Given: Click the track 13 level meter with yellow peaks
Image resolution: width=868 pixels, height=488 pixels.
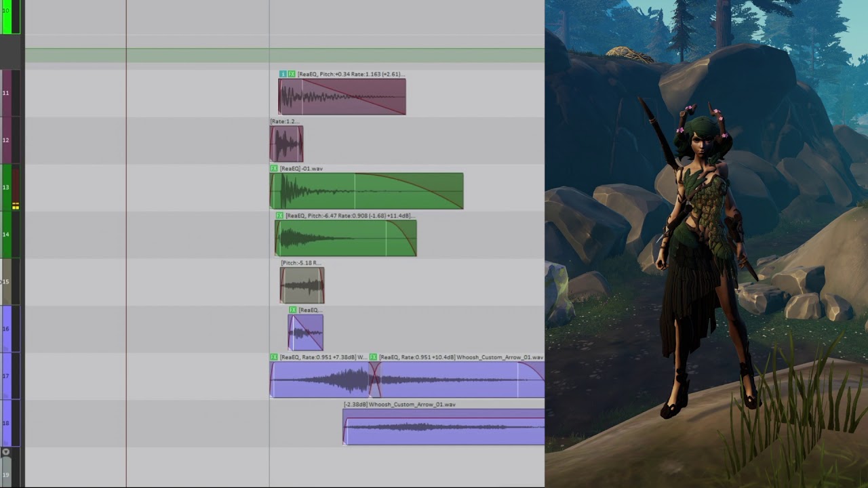Looking at the screenshot, I should coord(16,188).
